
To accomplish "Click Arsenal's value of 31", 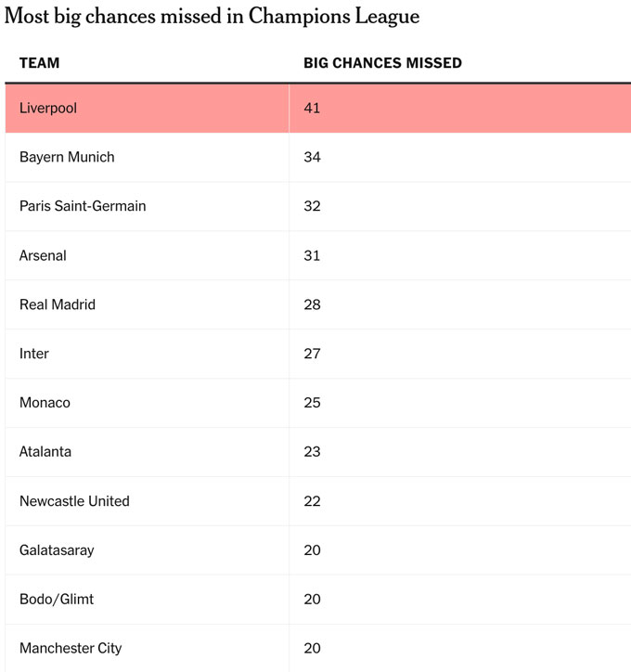I will click(x=312, y=255).
